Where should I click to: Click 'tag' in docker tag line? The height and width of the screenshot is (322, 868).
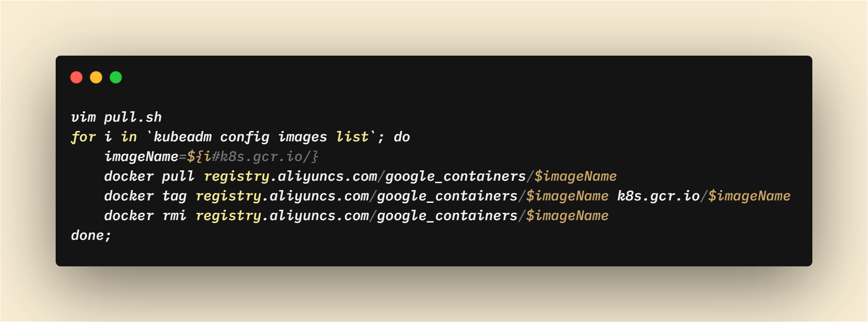(174, 196)
